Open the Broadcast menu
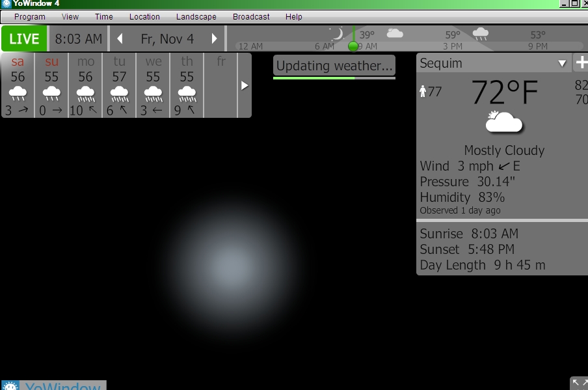Image resolution: width=588 pixels, height=390 pixels. (251, 17)
